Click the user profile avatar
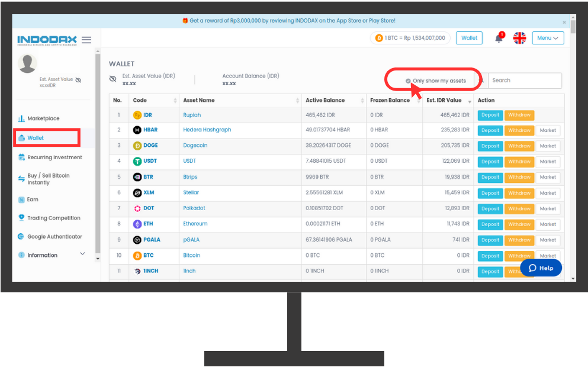This screenshot has width=588, height=367. click(x=27, y=63)
